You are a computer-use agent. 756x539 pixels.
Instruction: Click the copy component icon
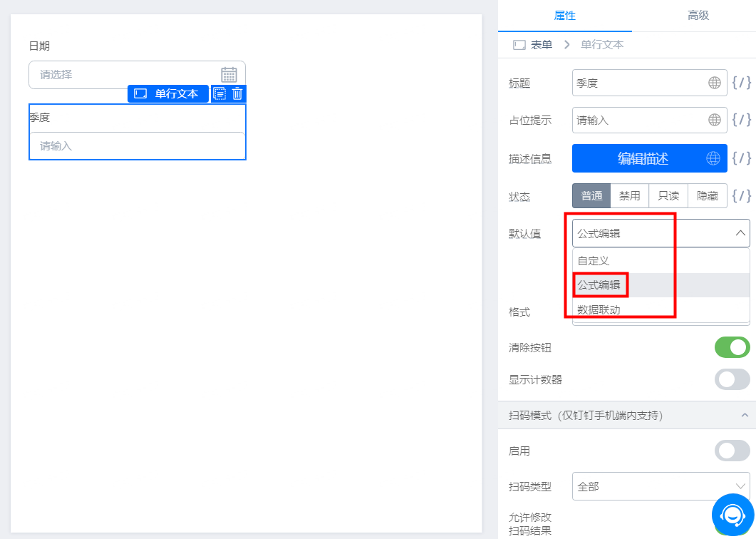(220, 93)
